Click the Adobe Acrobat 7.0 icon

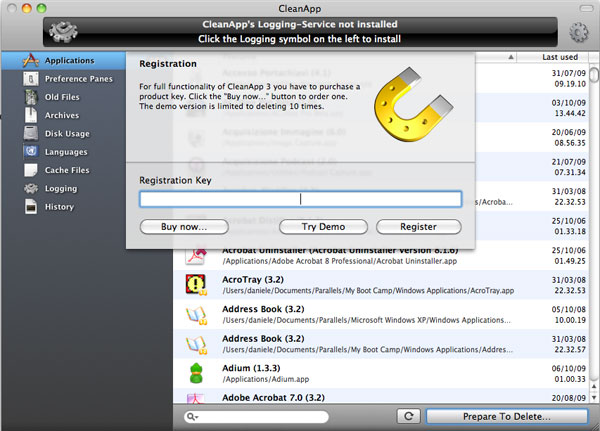tap(196, 398)
